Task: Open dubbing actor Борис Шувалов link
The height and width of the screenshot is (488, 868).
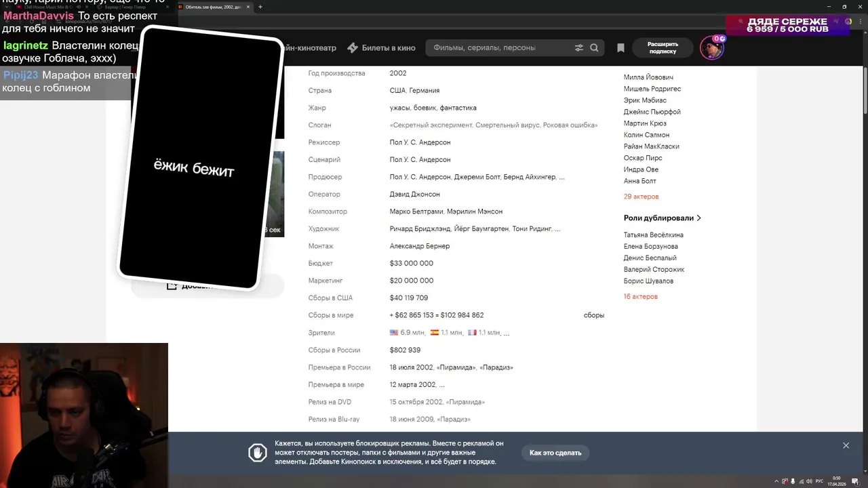Action: [x=649, y=281]
